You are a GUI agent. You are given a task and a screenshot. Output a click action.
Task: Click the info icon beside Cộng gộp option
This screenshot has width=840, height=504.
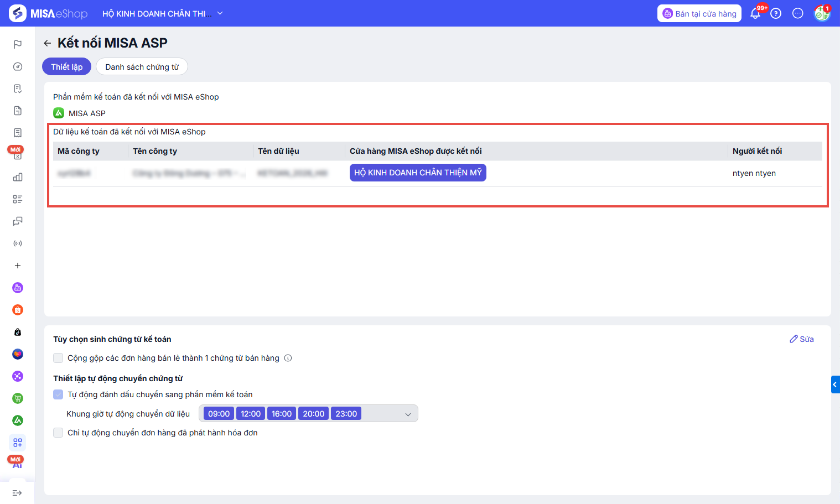tap(288, 358)
